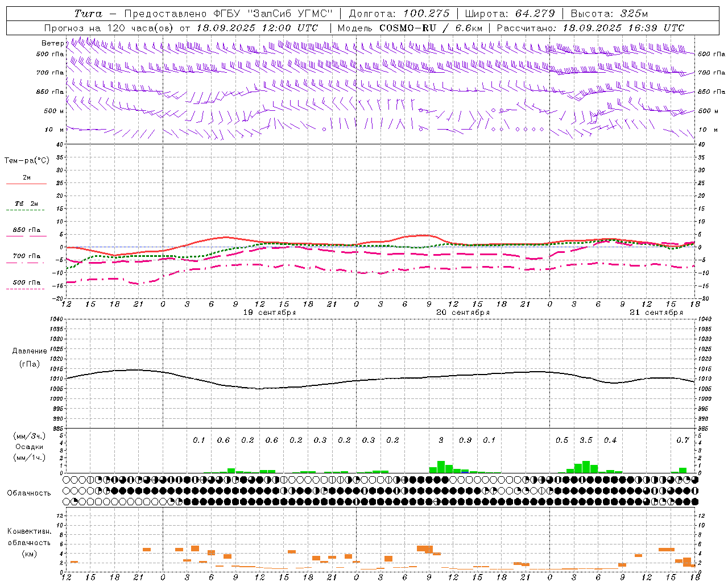Click the (мм/3ч.) units label
728x582 pixels.
pos(29,436)
